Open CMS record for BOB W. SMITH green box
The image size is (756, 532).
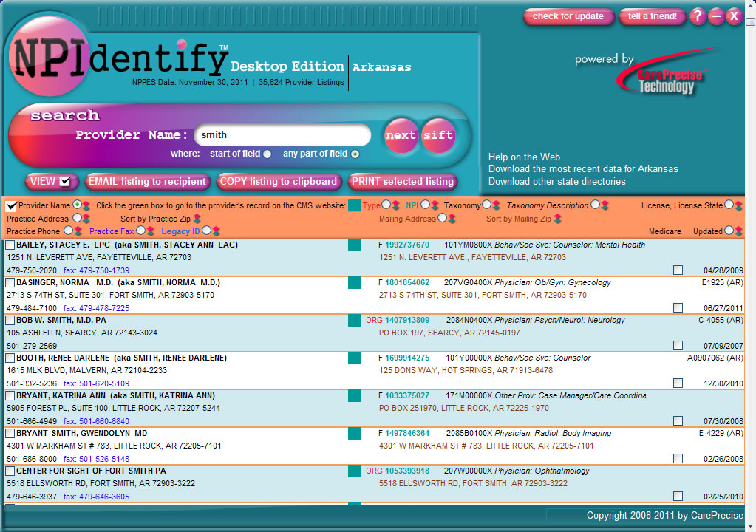point(354,321)
